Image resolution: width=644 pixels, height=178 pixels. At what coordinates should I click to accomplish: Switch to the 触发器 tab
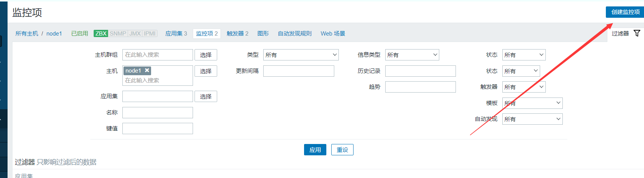237,34
